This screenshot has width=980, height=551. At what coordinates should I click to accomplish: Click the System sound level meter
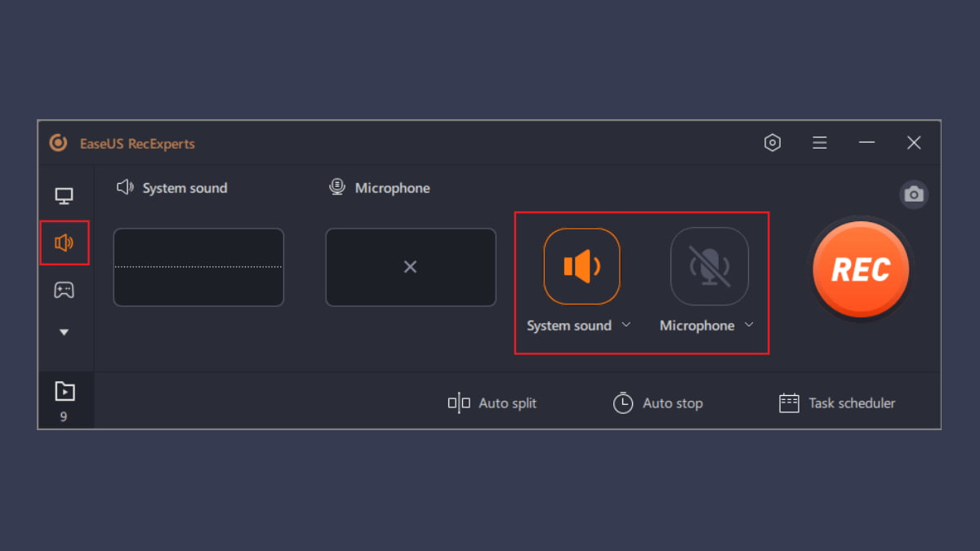point(198,267)
